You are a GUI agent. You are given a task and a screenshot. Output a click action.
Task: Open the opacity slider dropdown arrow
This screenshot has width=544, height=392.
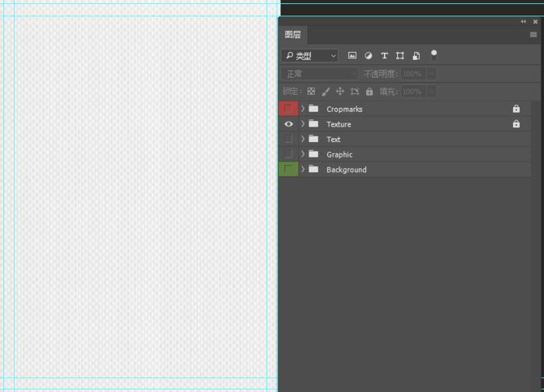pos(431,74)
